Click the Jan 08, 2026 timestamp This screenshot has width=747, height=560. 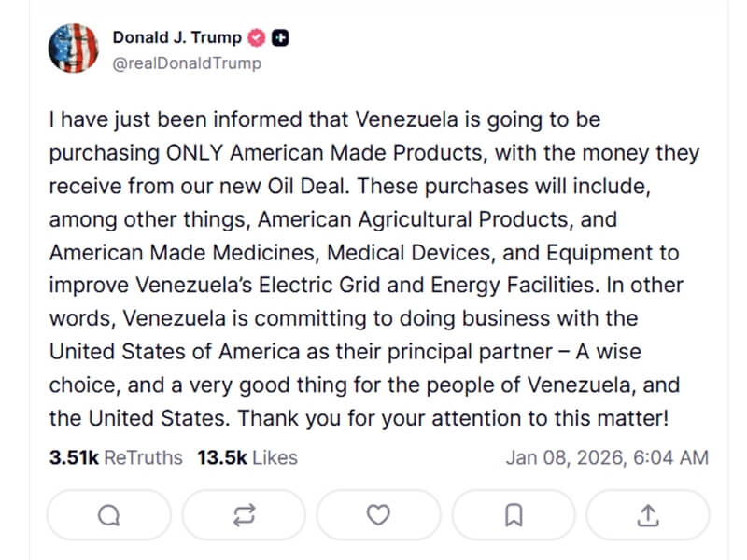point(607,457)
